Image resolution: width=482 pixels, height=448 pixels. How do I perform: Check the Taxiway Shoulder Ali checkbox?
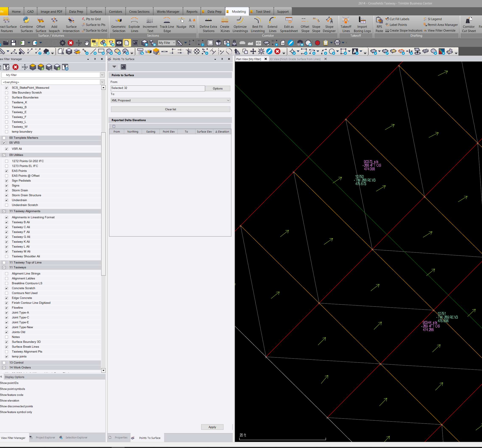point(7,256)
